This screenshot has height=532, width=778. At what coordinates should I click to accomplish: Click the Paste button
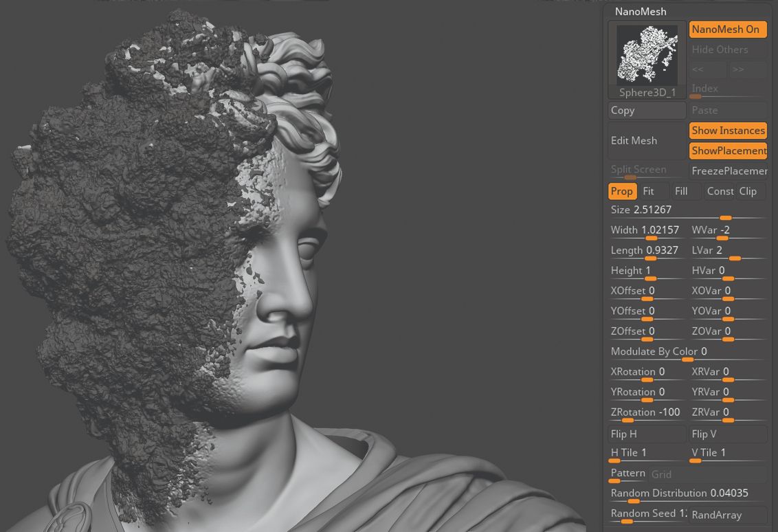click(728, 110)
